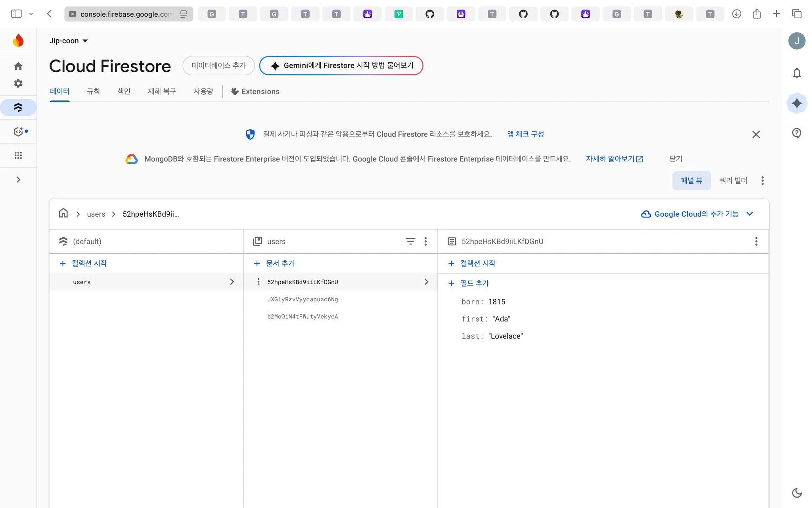Open project settings gear icon
This screenshot has height=508, width=812.
[18, 83]
